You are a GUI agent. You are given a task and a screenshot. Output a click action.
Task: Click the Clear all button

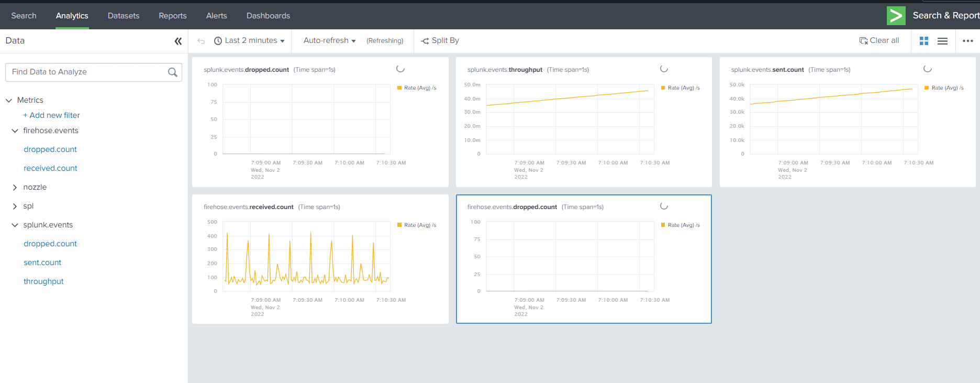point(879,41)
